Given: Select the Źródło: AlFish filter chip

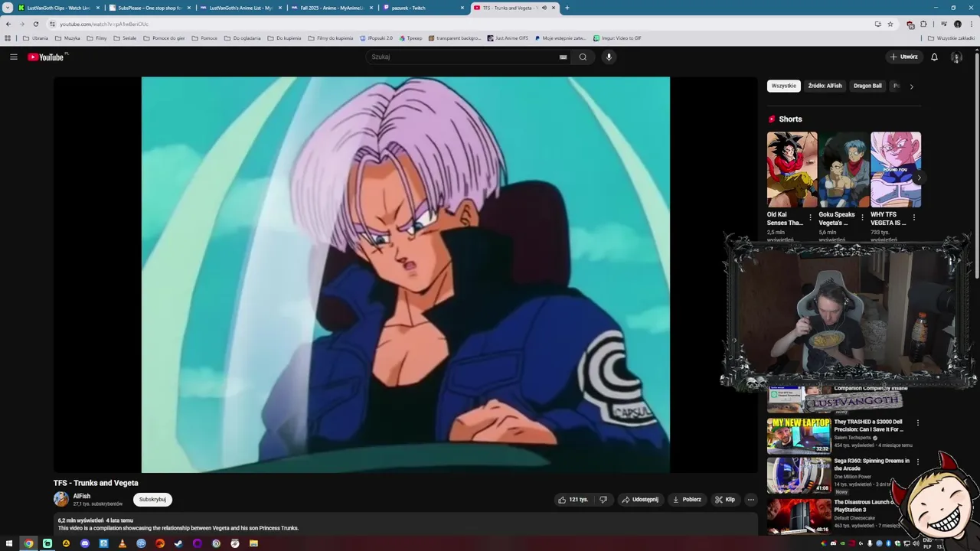Looking at the screenshot, I should (825, 86).
